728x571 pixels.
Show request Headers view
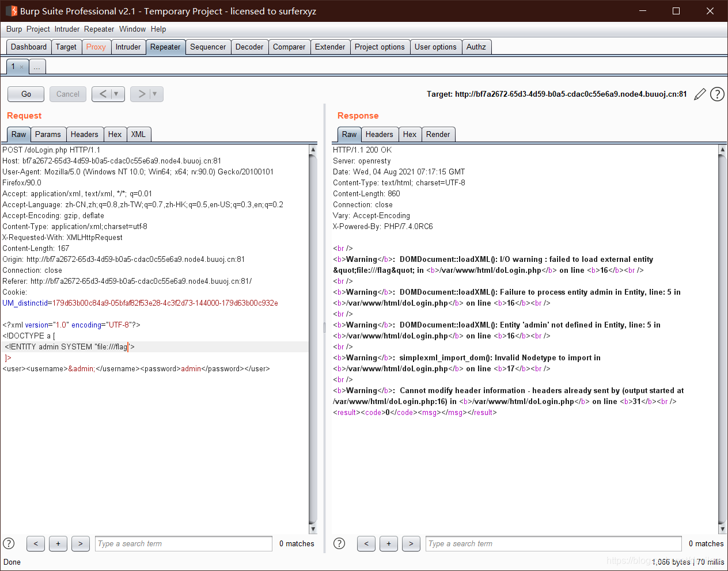coord(85,134)
